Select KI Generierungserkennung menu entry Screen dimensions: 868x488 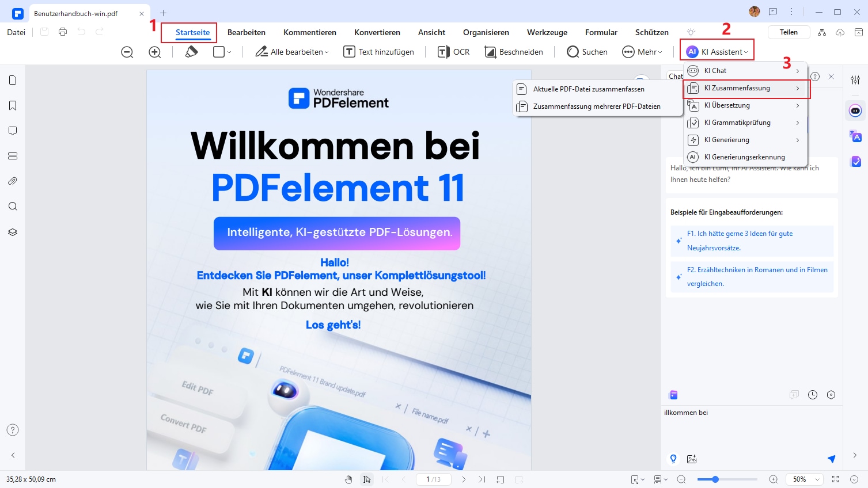coord(745,157)
